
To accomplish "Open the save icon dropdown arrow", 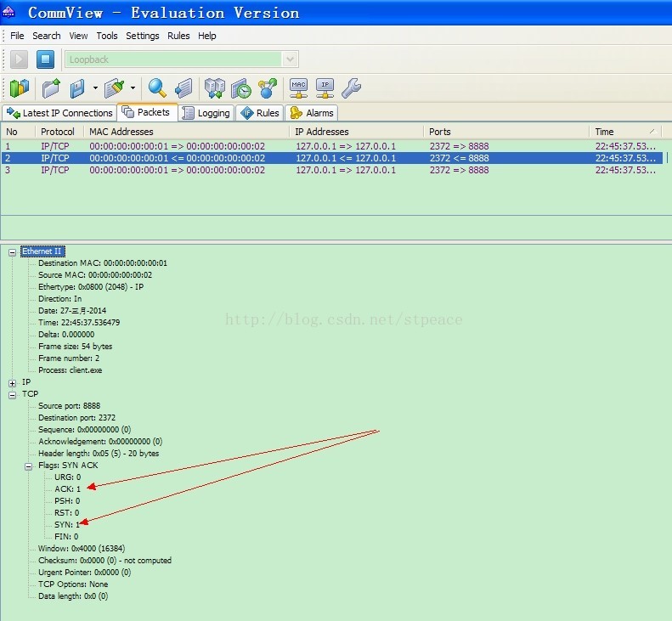I will pos(95,88).
